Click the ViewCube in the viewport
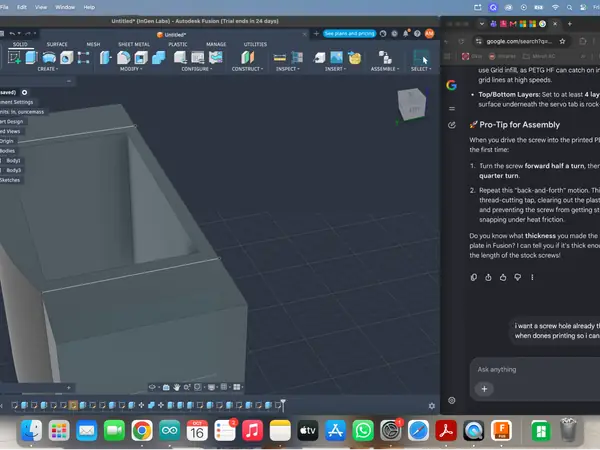This screenshot has width=600, height=450. 412,104
